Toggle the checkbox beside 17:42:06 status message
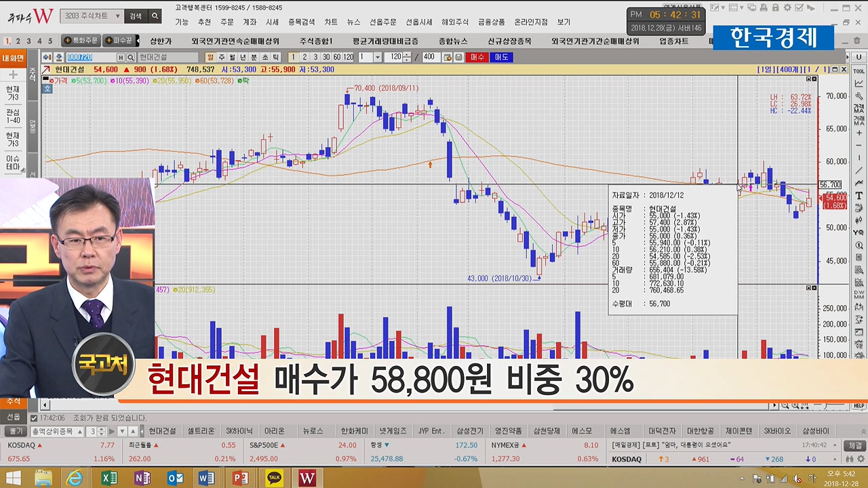 tap(34, 418)
